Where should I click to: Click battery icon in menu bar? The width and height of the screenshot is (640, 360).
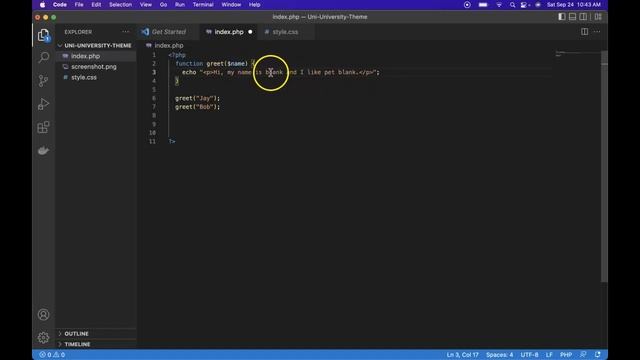coord(483,5)
